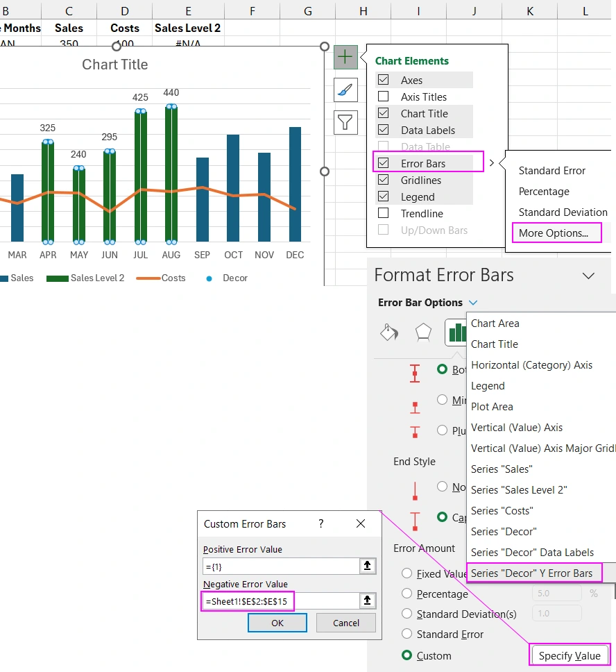Open the Error Bar Options bar chart icon
Viewport: 616px width, 672px height.
[x=456, y=333]
